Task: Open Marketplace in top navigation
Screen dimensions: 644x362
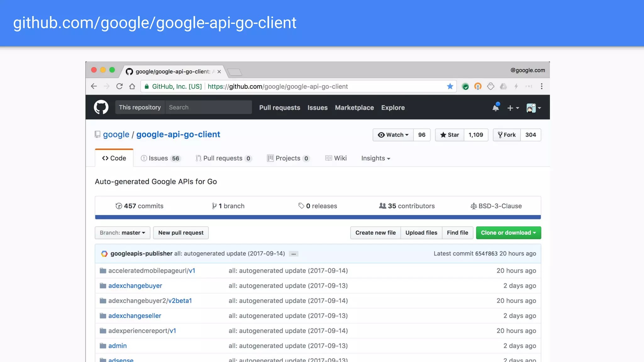Action: pos(354,107)
